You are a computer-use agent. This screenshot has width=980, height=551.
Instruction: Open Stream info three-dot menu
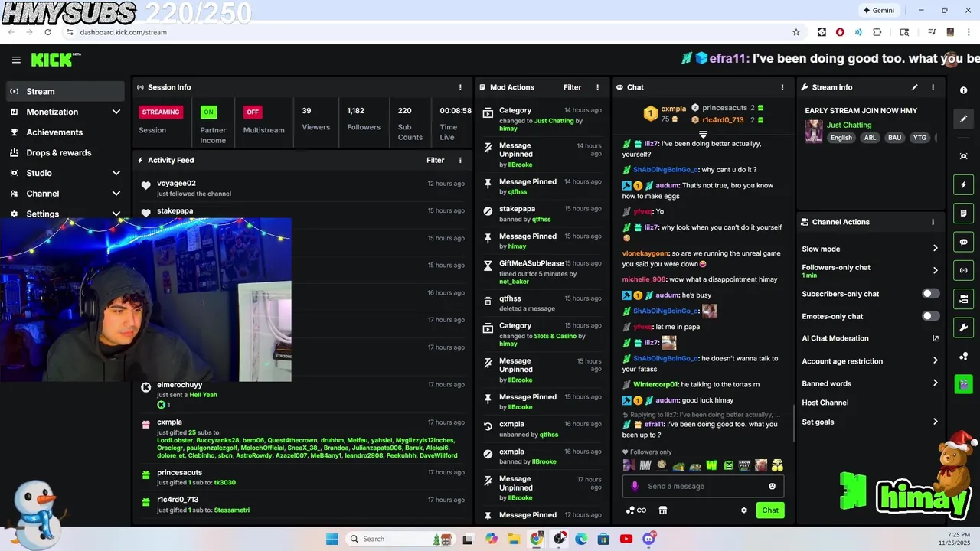(933, 87)
